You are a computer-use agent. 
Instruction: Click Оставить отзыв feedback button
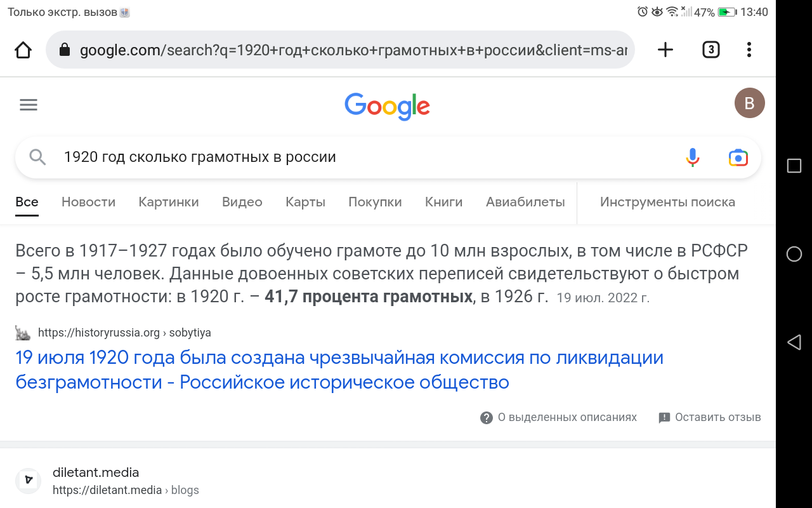(709, 417)
